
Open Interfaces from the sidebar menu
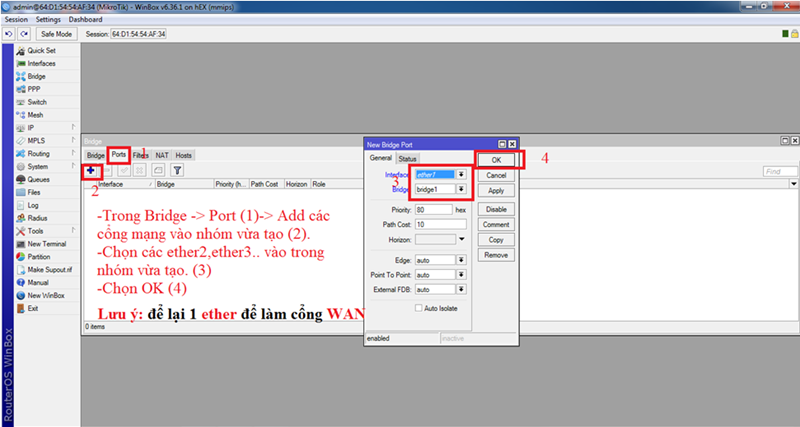(x=41, y=63)
